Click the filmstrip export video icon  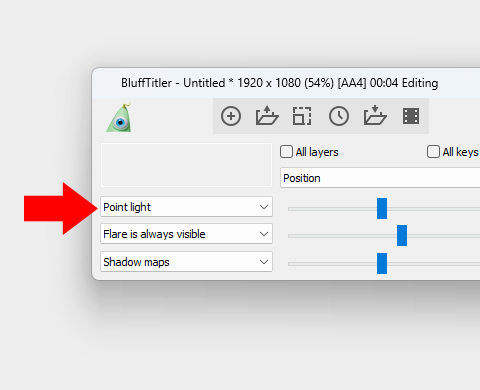pyautogui.click(x=411, y=116)
